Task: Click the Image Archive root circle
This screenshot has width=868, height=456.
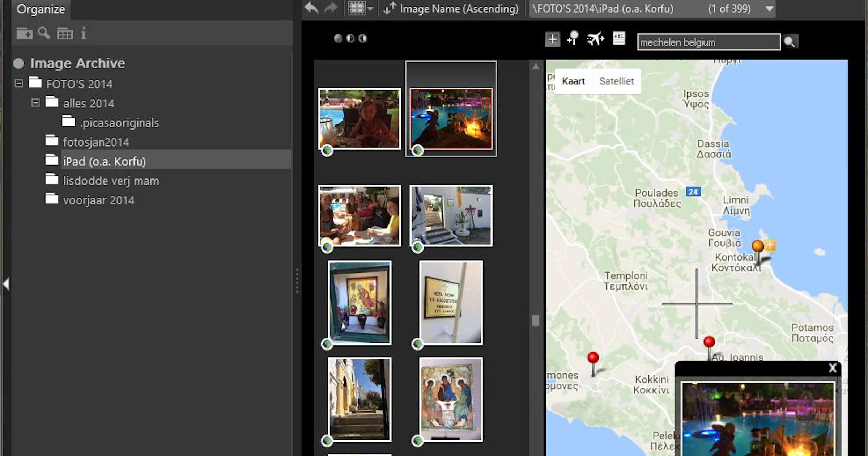Action: point(18,63)
